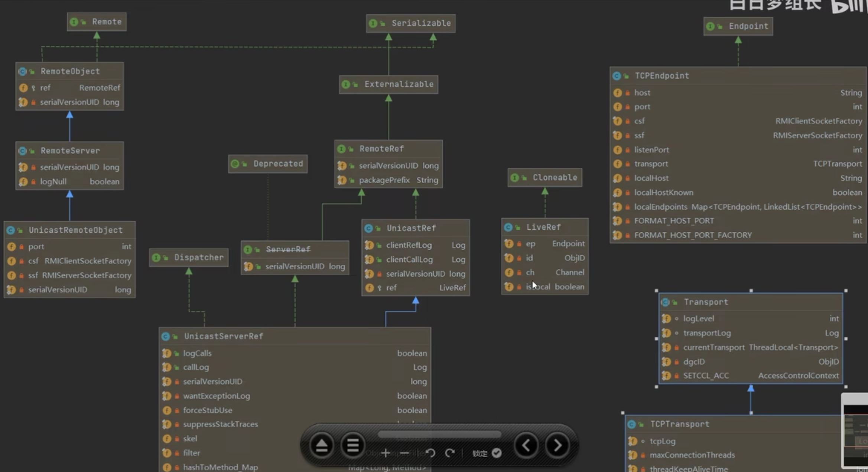The image size is (868, 472).
Task: Click the eject button in viewer toolbar
Action: tap(322, 445)
